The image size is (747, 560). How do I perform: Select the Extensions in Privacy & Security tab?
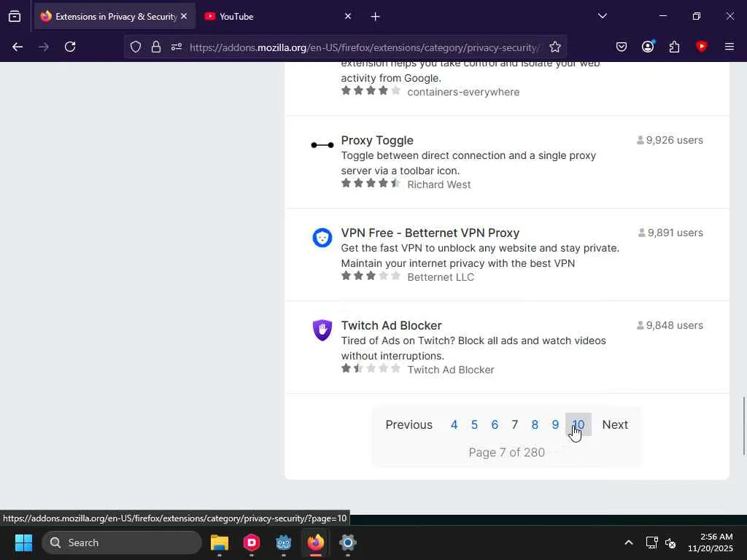(115, 16)
